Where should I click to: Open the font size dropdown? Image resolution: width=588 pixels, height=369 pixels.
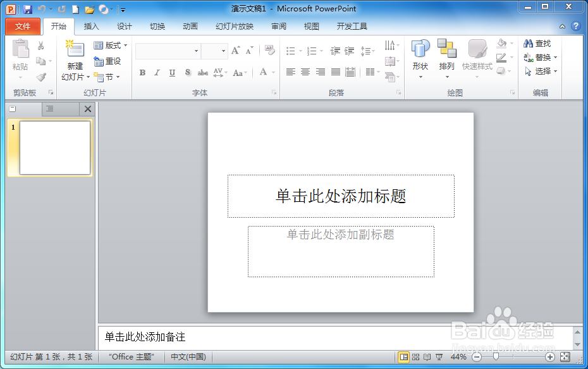(223, 51)
